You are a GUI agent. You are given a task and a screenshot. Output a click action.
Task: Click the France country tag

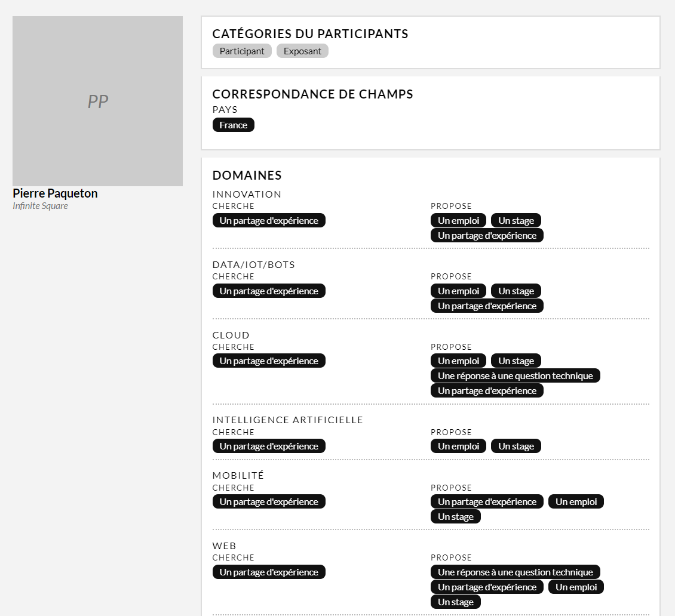coord(233,125)
